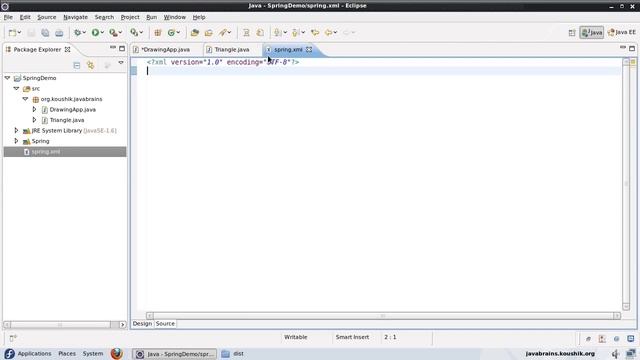The height and width of the screenshot is (360, 640).
Task: Click the Open Type icon
Action: click(195, 33)
